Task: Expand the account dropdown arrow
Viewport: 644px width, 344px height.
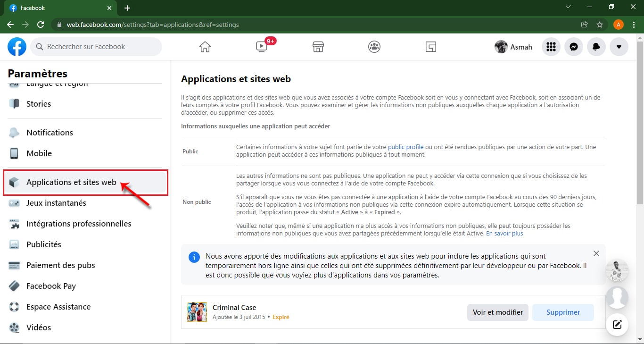Action: [x=619, y=47]
